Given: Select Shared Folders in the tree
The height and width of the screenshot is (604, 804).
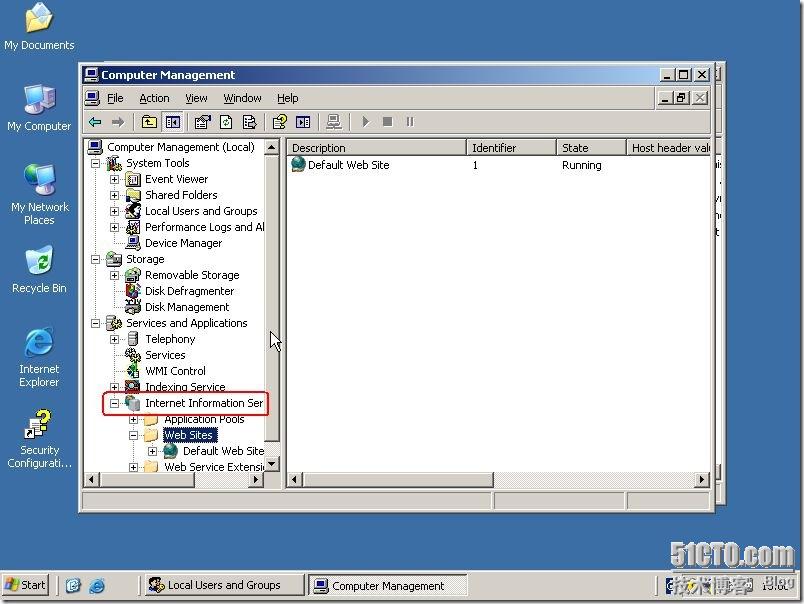Looking at the screenshot, I should click(x=181, y=195).
